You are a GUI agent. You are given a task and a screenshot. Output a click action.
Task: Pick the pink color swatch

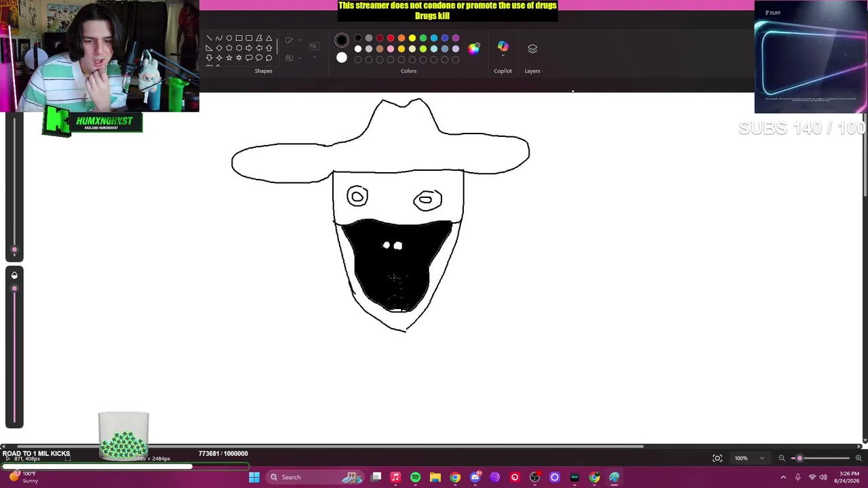click(391, 49)
